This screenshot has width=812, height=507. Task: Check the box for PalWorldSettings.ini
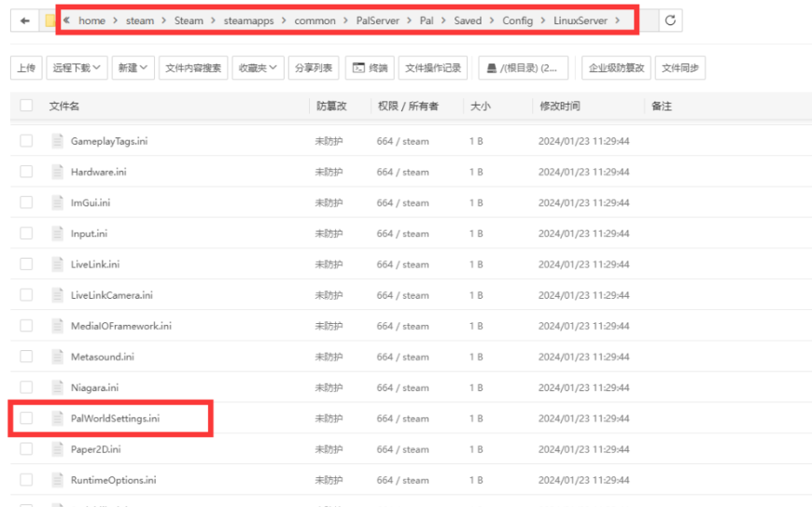26,418
